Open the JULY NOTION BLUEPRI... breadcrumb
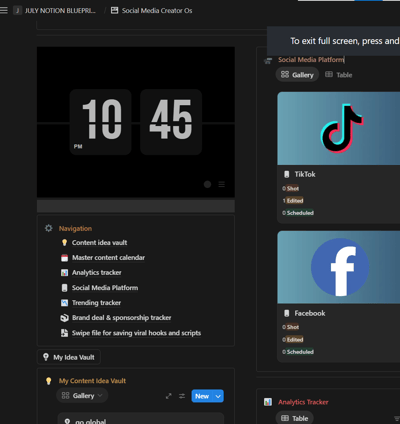This screenshot has width=400, height=424. point(55,11)
